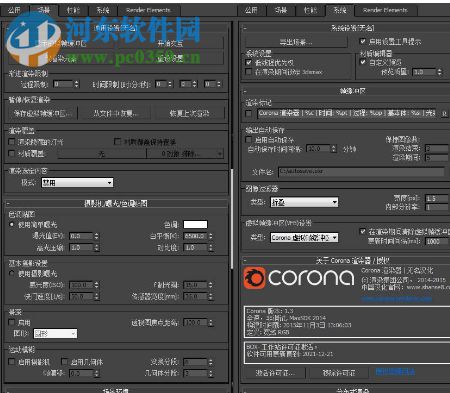The width and height of the screenshot is (450, 393).
Task: Click 恢复上次渲染 button
Action: tap(189, 113)
